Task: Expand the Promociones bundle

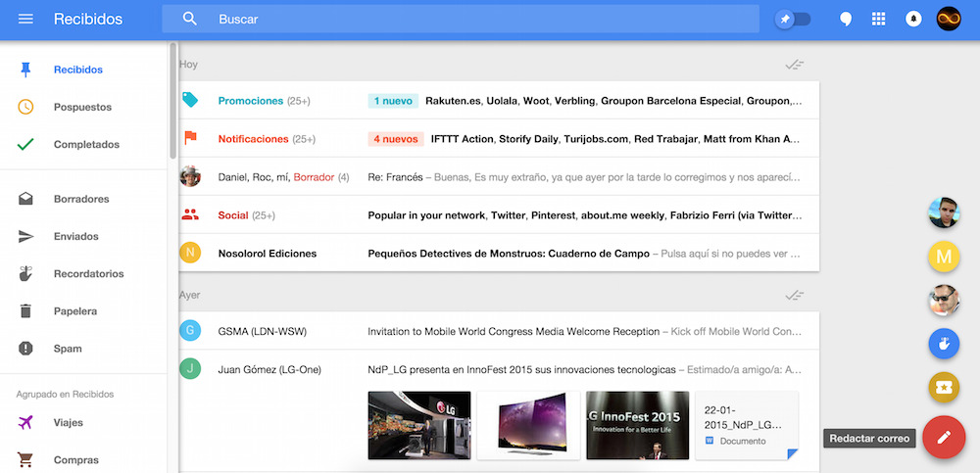Action: pos(499,100)
